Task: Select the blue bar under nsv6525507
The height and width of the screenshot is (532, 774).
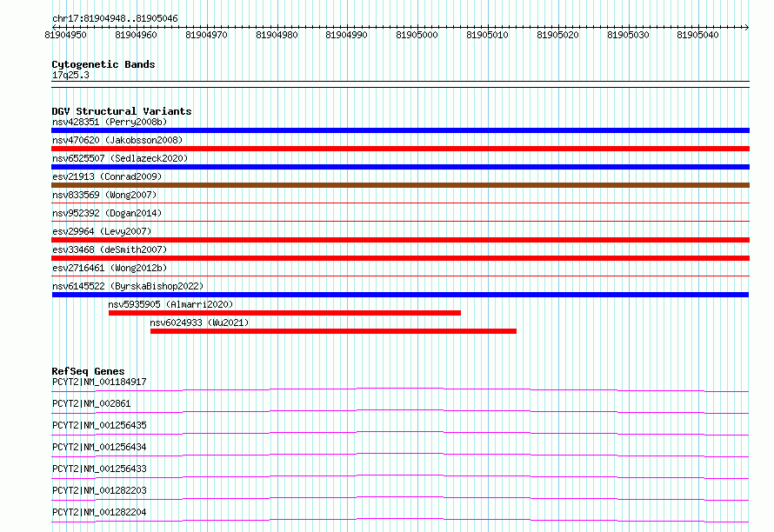Action: pyautogui.click(x=400, y=167)
